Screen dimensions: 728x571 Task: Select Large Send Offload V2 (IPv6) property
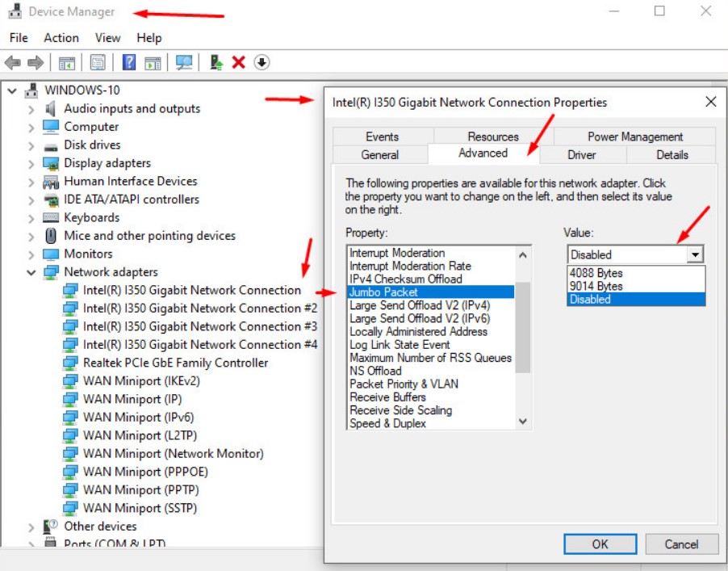[x=430, y=318]
